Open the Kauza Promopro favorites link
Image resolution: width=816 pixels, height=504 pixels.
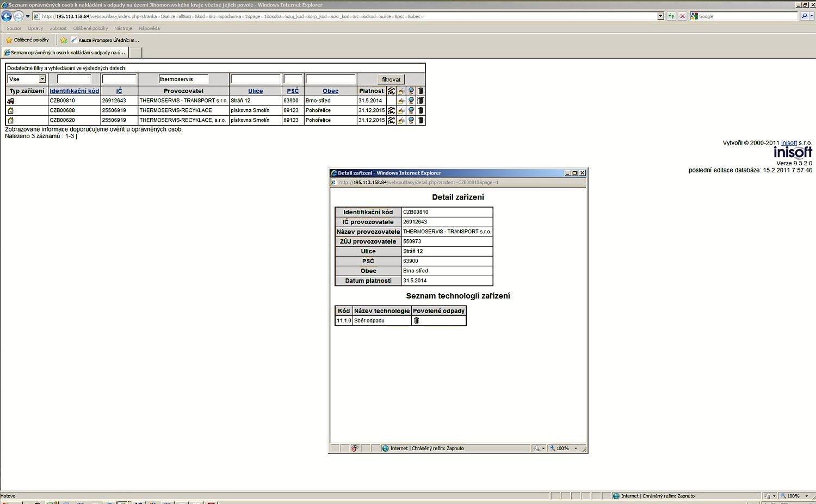(105, 40)
